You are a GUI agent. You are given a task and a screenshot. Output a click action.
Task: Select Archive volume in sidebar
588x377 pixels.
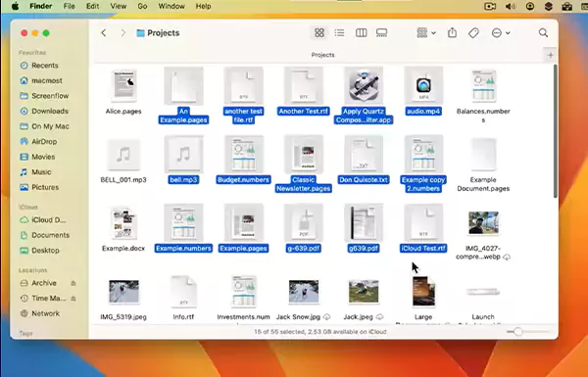pos(43,283)
